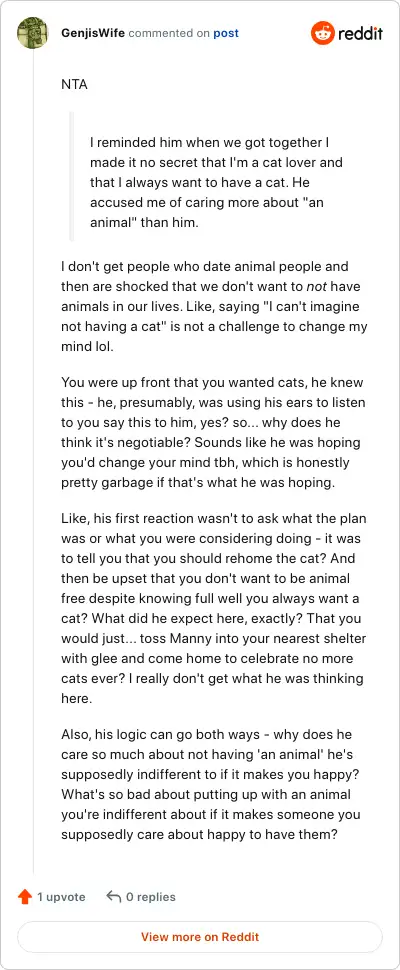
Task: Click the quoted text about being a cat lover
Action: point(216,182)
